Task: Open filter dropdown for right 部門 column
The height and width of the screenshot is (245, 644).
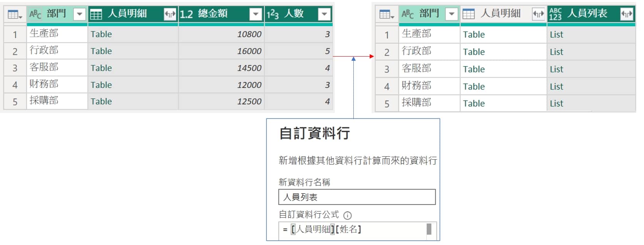Action: coord(452,15)
